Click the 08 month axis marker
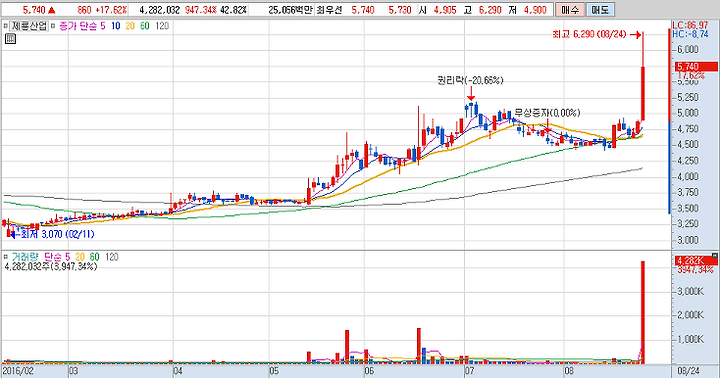The width and height of the screenshot is (720, 378). tap(569, 371)
